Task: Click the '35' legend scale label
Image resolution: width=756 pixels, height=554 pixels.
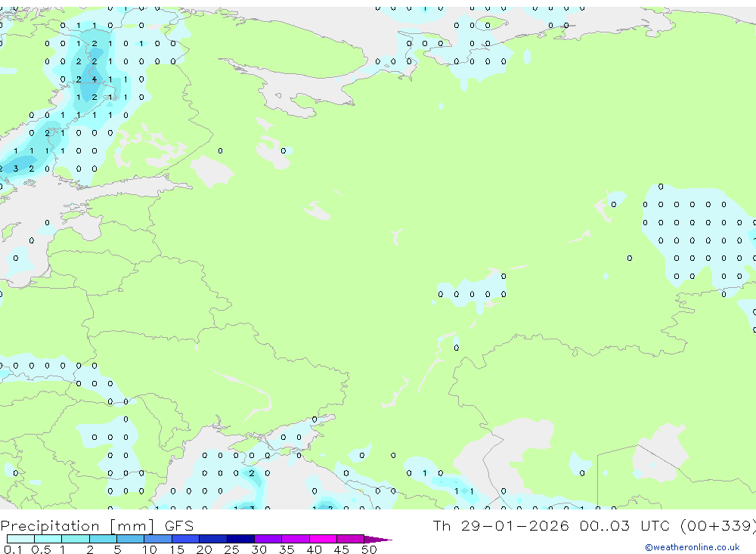Action: pyautogui.click(x=287, y=549)
